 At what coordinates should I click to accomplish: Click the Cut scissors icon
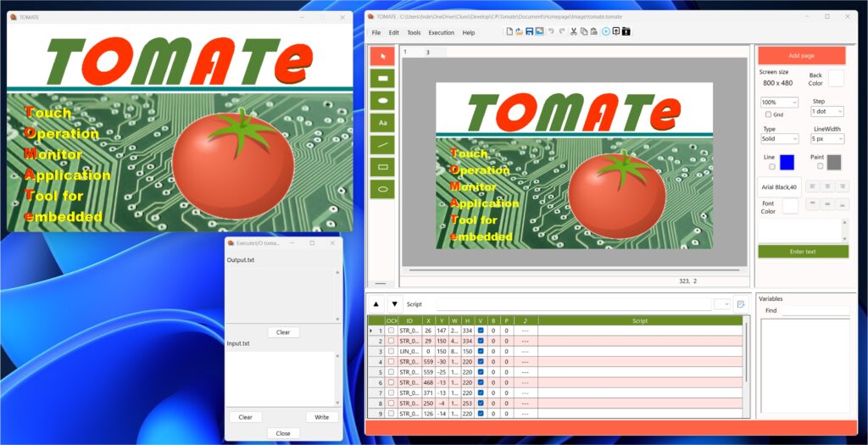click(574, 32)
